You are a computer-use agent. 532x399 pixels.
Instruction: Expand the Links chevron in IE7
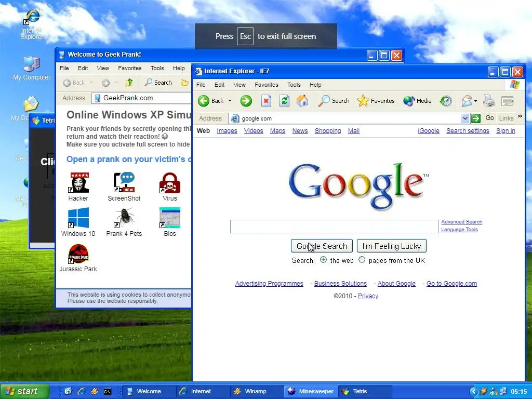click(x=520, y=116)
